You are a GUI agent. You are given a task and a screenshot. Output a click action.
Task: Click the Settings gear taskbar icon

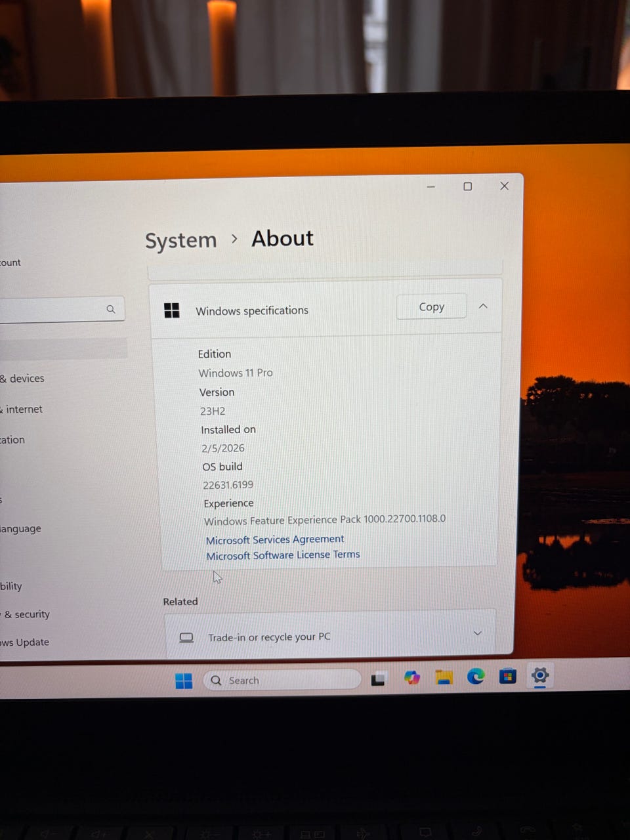[x=540, y=675]
